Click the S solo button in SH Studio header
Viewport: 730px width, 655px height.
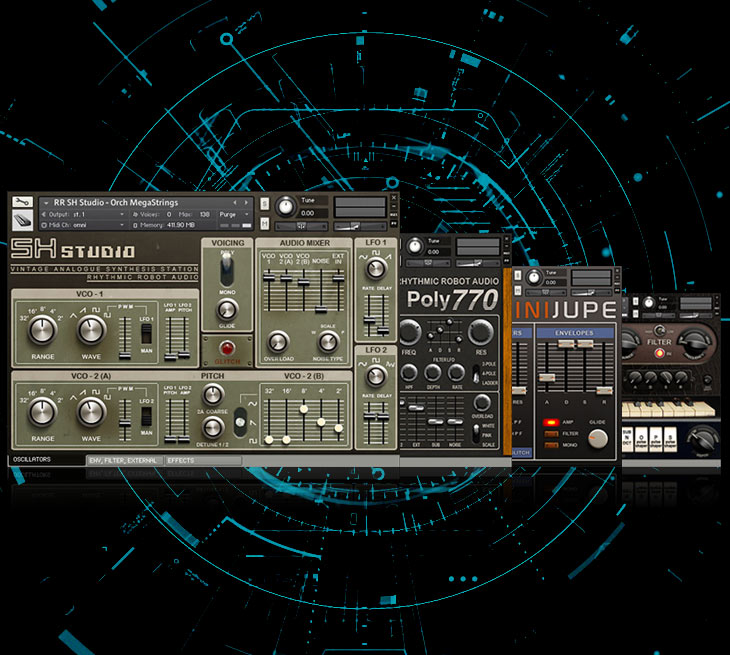[x=264, y=203]
